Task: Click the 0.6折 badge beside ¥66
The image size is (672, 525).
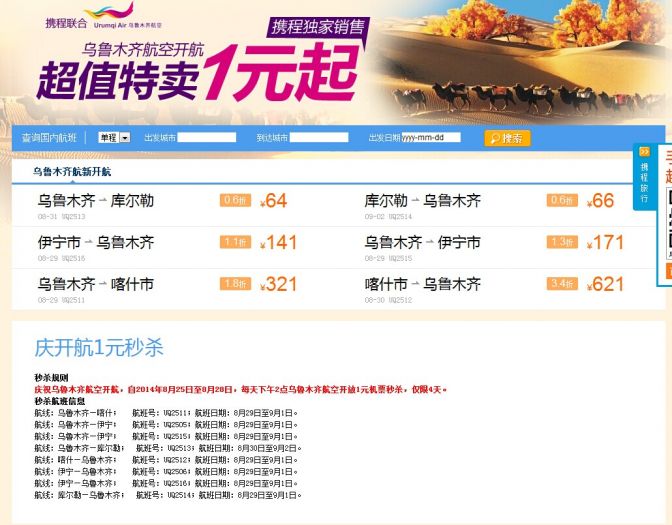Action: 562,200
